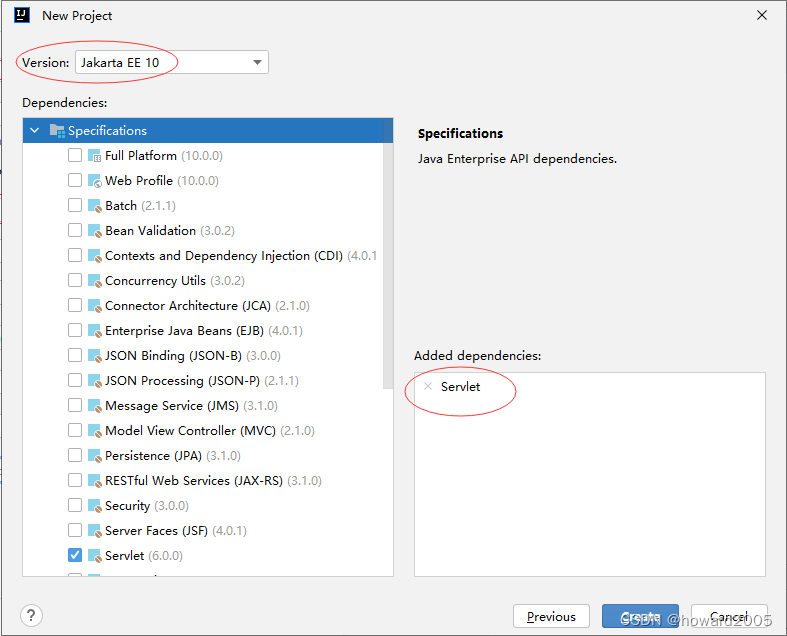Screen dimensions: 787x636
Task: Click the IntelliJ IDEA logo icon
Action: point(22,15)
